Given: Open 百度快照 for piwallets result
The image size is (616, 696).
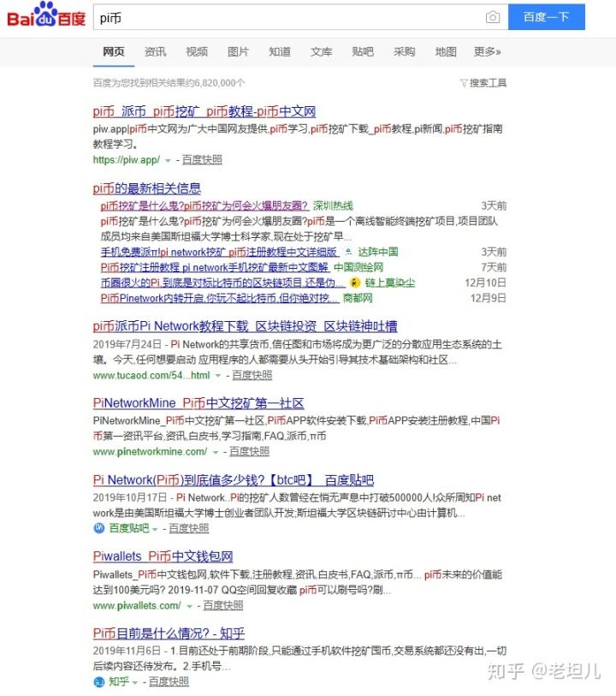Looking at the screenshot, I should pos(223,605).
